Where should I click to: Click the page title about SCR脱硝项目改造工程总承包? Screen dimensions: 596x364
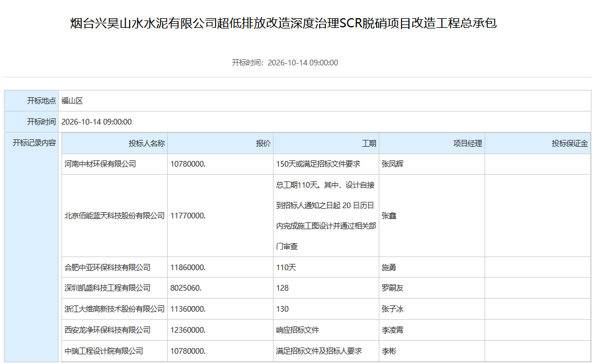pos(283,23)
